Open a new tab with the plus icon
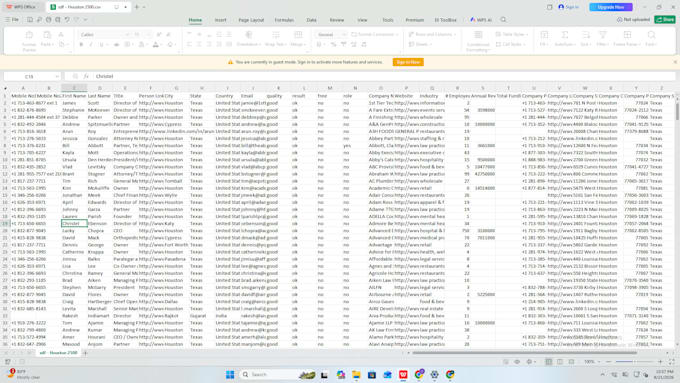The height and width of the screenshot is (383, 680). (137, 7)
